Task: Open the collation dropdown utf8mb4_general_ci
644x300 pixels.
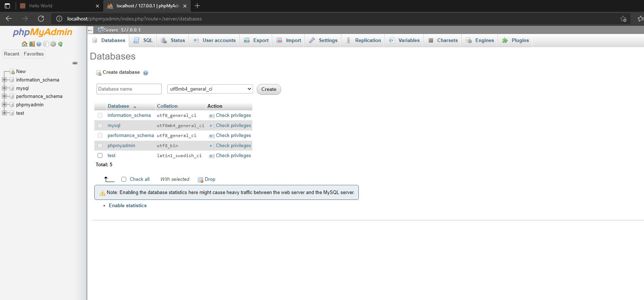Action: [210, 89]
